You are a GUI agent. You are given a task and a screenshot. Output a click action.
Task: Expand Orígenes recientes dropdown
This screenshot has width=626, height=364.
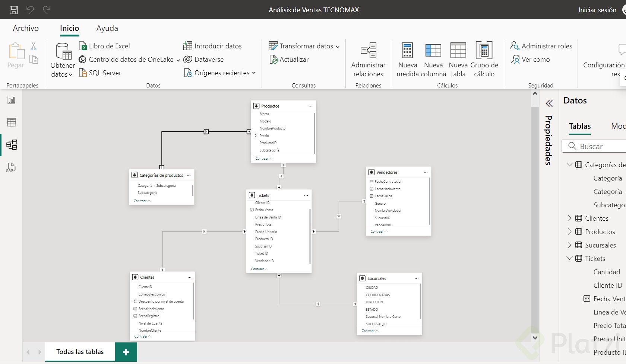pos(254,73)
